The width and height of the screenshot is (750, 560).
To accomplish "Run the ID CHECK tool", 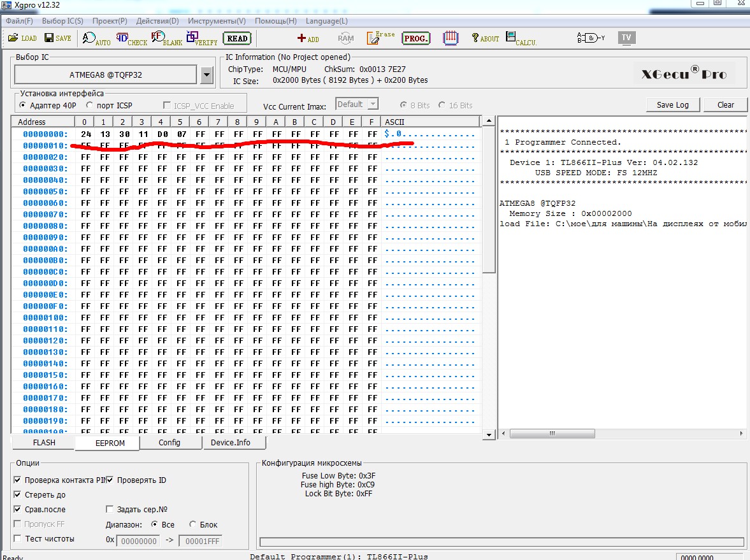I will pos(131,39).
